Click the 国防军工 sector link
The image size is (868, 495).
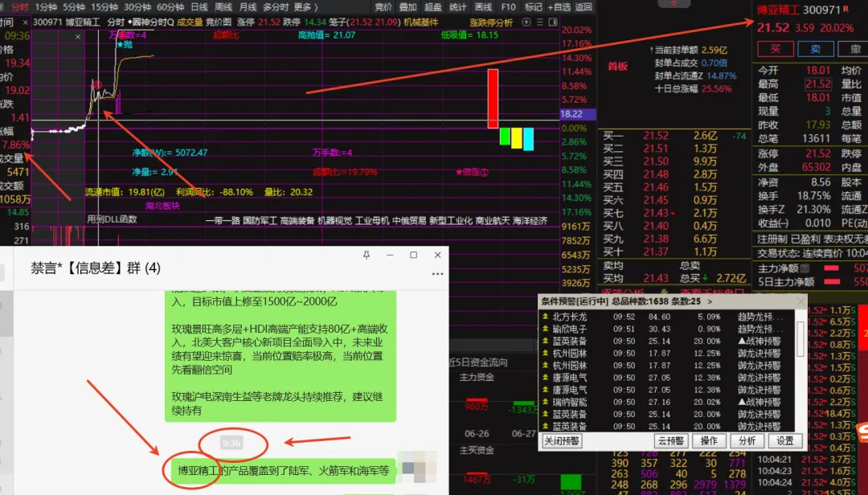click(x=260, y=222)
